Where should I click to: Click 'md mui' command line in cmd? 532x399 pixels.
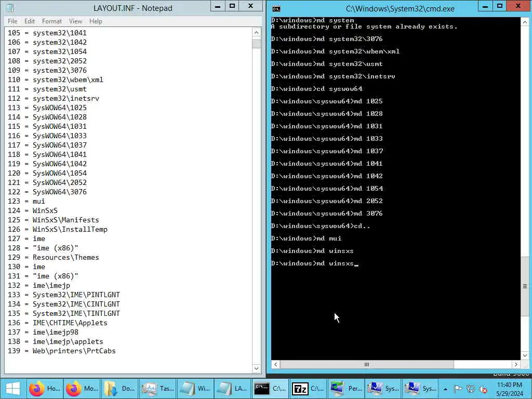(329, 238)
